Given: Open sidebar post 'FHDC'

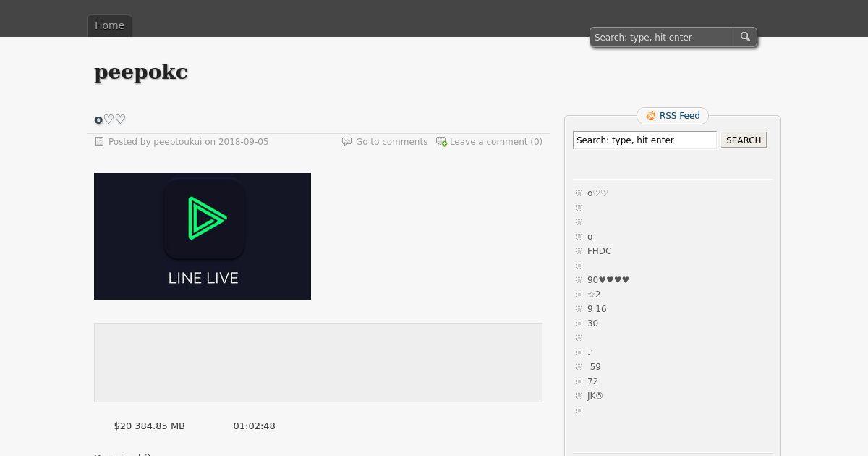Looking at the screenshot, I should 599,251.
